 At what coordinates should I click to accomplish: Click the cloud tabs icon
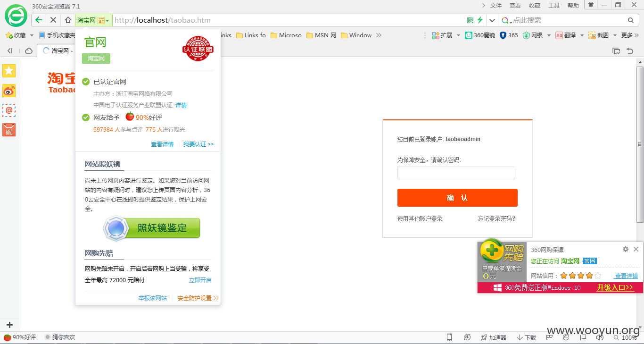[29, 51]
